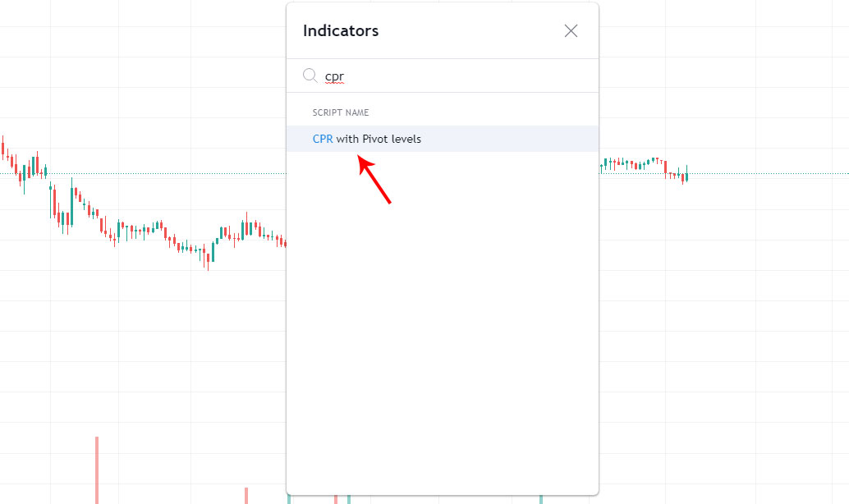Select the CPR with Pivot levels script
849x504 pixels.
366,139
